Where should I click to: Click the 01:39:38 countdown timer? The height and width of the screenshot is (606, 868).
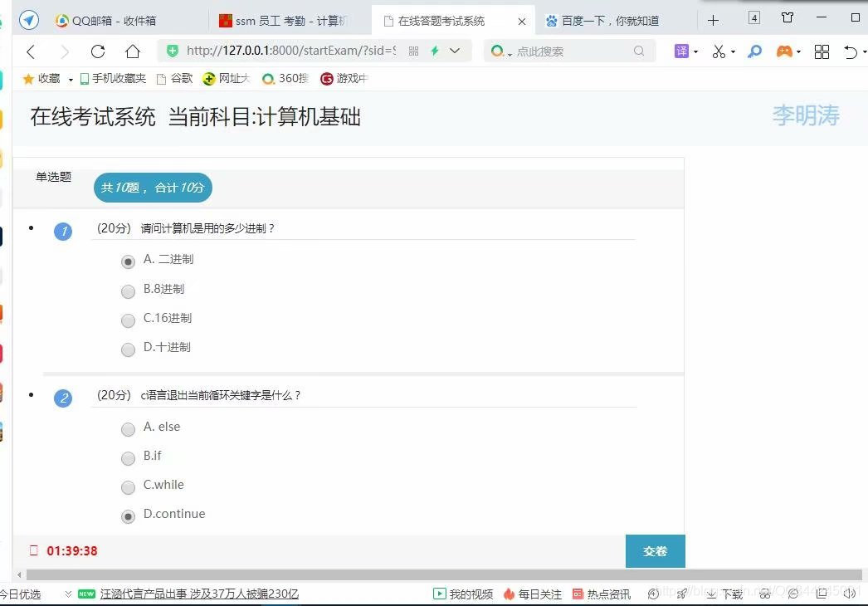pos(72,551)
